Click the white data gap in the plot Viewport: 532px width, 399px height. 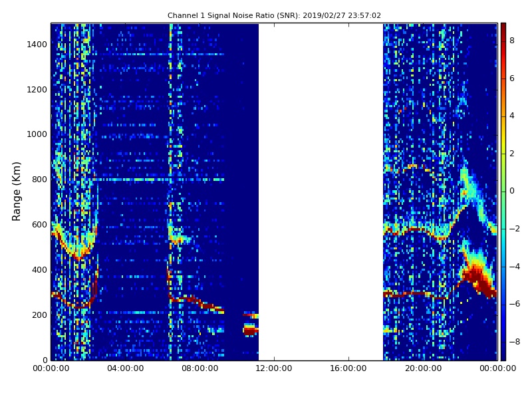tap(321, 192)
